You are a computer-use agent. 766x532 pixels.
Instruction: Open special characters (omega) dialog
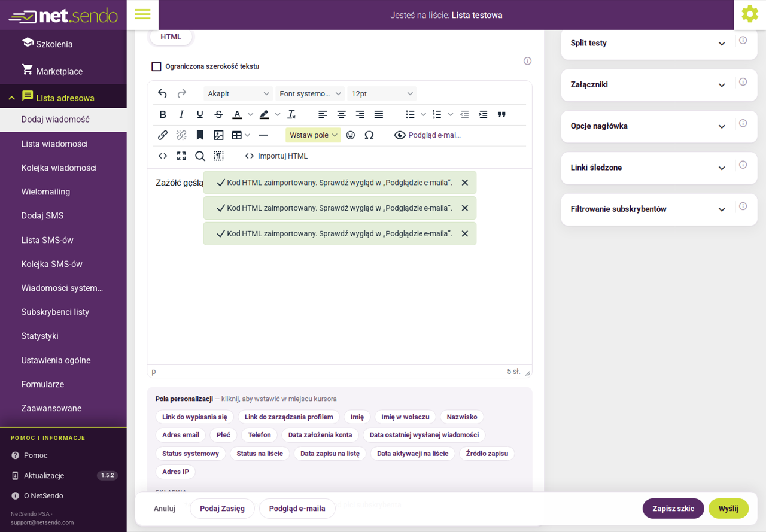point(369,135)
